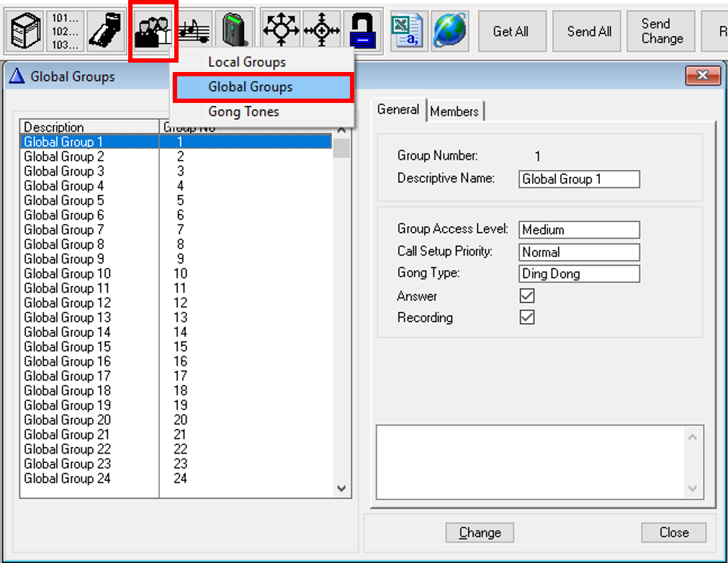The width and height of the screenshot is (728, 563).
Task: Select Global Group 7 row
Action: click(176, 229)
